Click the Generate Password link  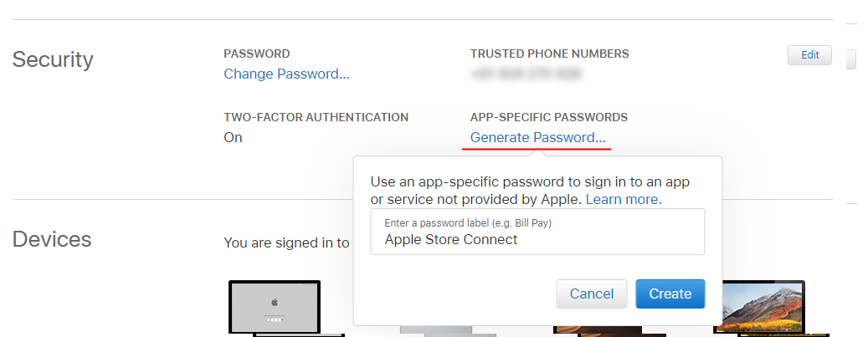[x=537, y=137]
